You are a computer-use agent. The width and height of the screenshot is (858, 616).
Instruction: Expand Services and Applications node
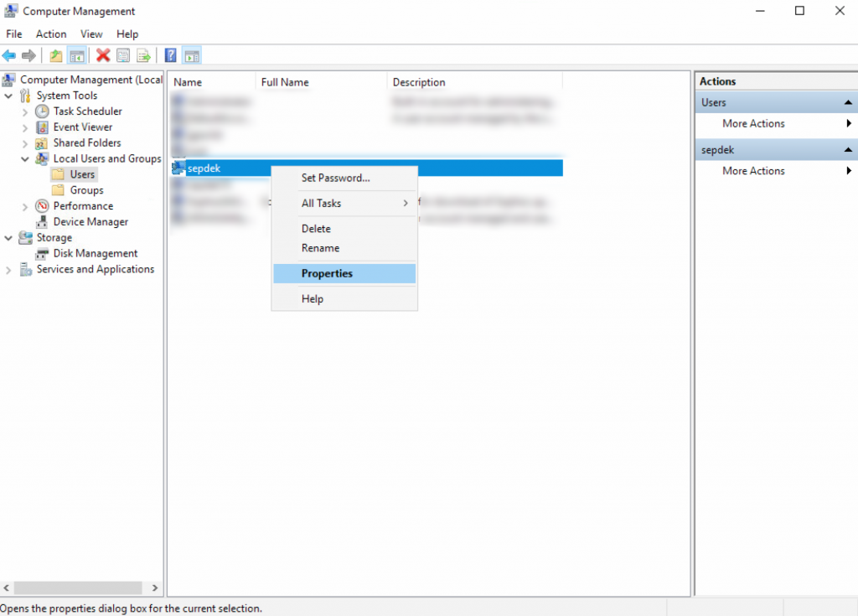(8, 270)
